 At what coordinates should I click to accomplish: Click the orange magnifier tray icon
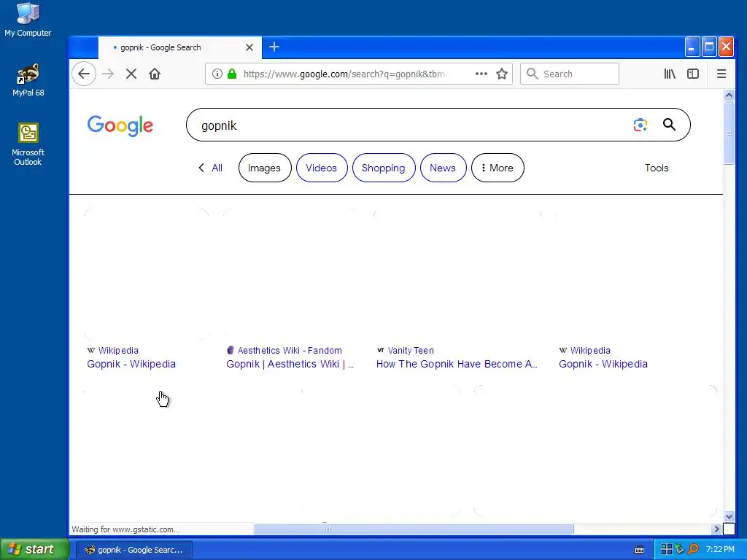693,549
